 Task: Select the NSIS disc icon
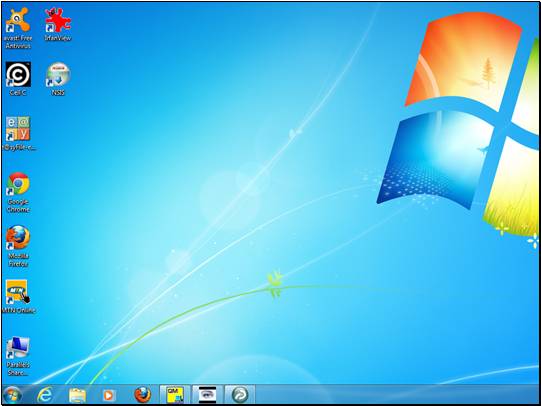pyautogui.click(x=58, y=79)
